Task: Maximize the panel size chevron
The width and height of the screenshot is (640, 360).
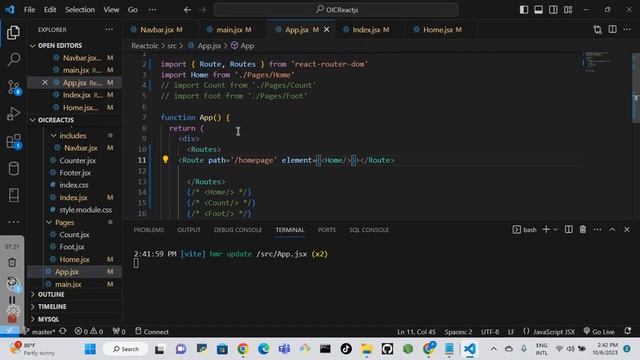Action: [612, 229]
